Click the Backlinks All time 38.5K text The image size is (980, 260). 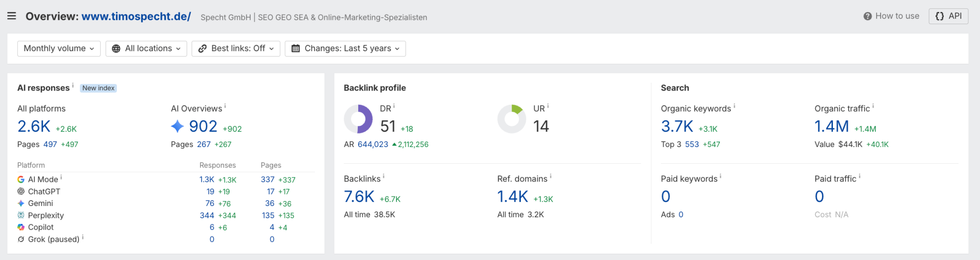(369, 215)
